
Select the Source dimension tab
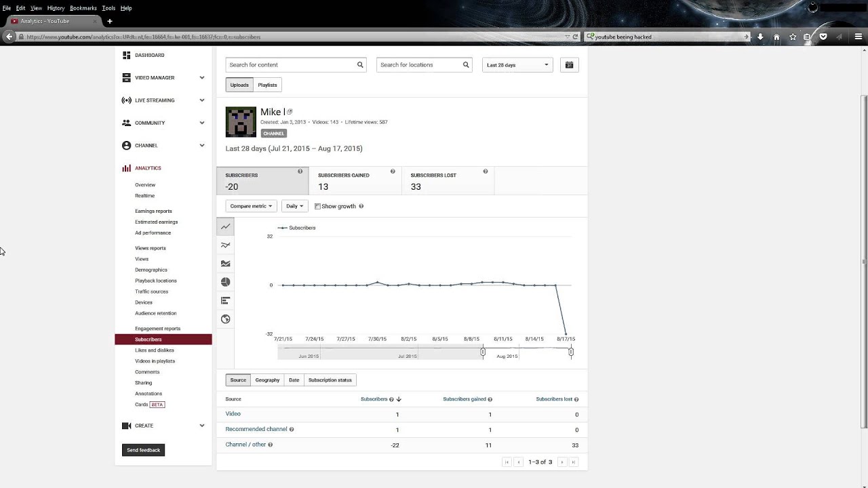[238, 380]
